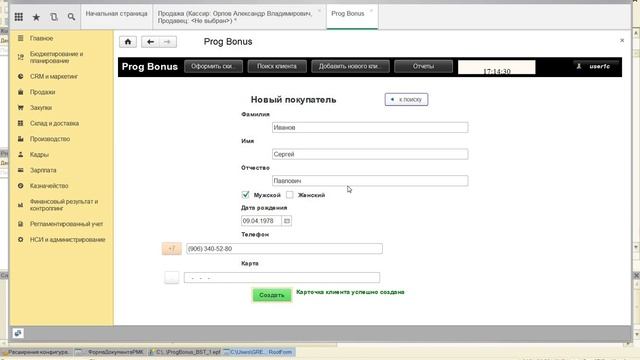Click the Главное section icon
This screenshot has height=360, width=640.
(20, 38)
